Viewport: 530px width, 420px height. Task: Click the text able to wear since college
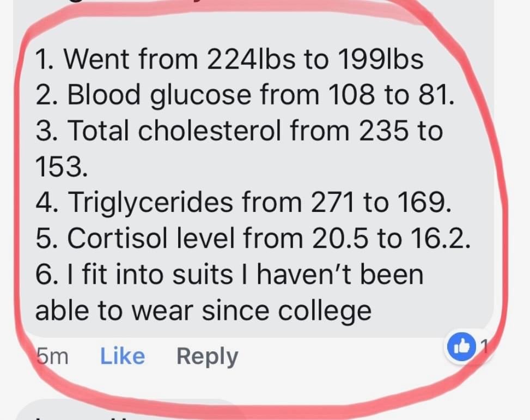(x=204, y=312)
